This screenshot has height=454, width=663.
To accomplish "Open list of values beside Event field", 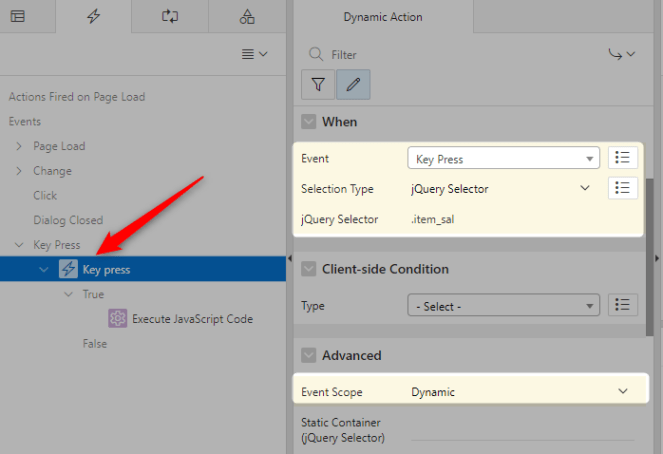I will click(x=622, y=158).
